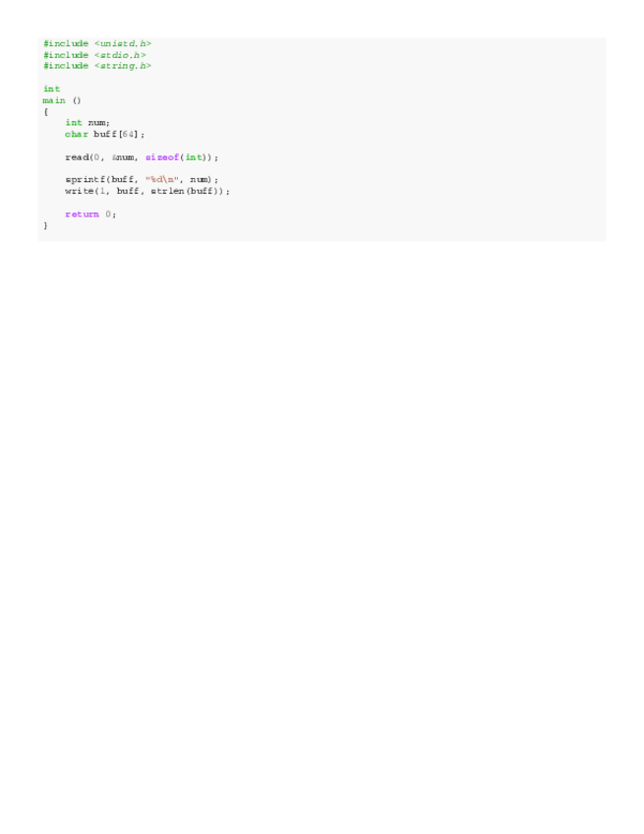Screen dimensions: 644x834
Task: Click the string.h include line
Action: pos(97,66)
